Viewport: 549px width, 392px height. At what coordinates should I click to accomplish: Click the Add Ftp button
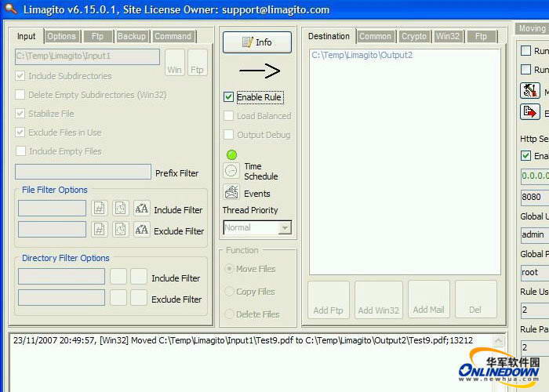click(329, 300)
